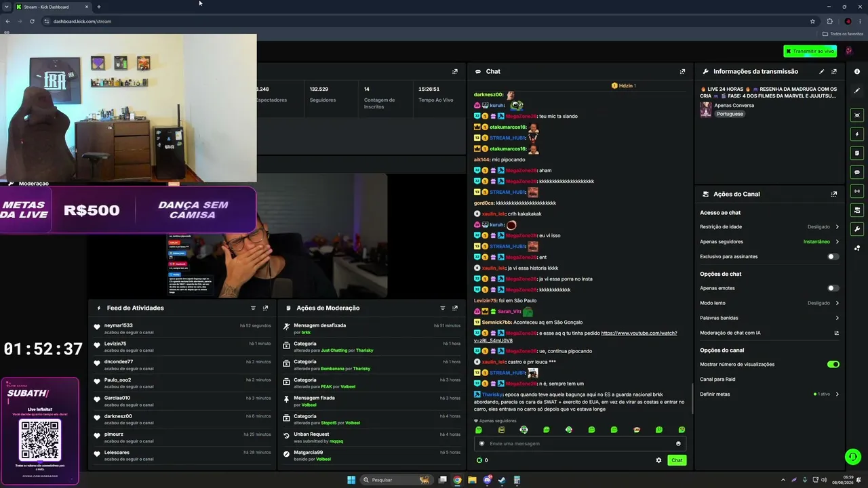Reload the Kick dashboard page
The height and width of the screenshot is (488, 868).
[32, 21]
